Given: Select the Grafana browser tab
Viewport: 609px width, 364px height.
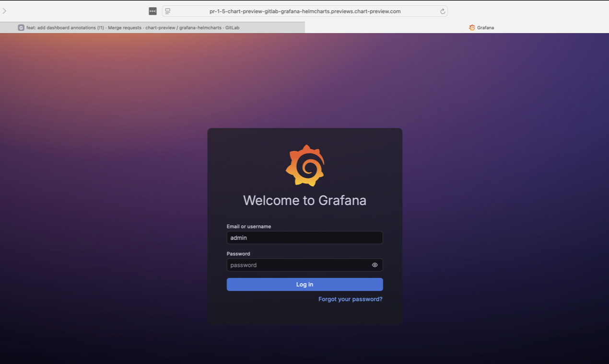Looking at the screenshot, I should coord(457,28).
